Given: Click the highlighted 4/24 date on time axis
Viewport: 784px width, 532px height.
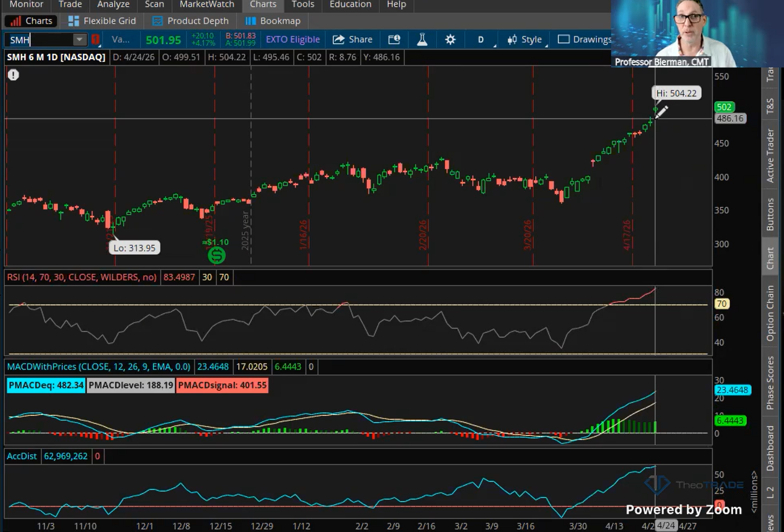Looking at the screenshot, I should click(x=666, y=526).
